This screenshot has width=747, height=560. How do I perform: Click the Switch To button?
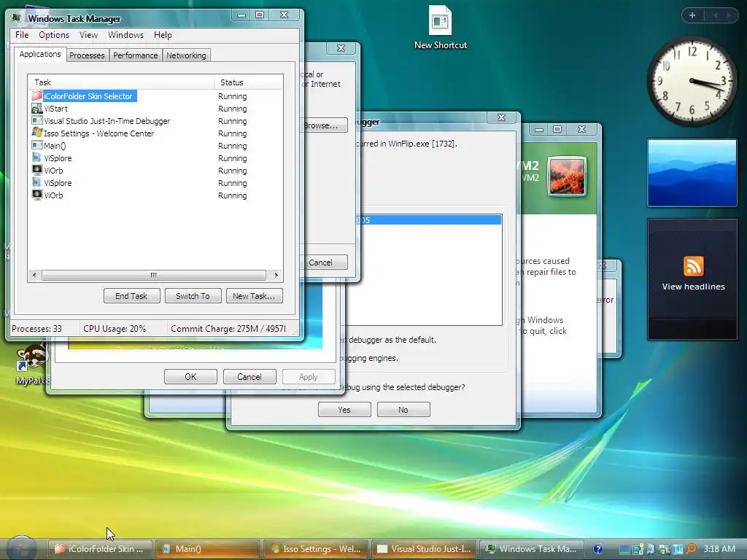(193, 296)
